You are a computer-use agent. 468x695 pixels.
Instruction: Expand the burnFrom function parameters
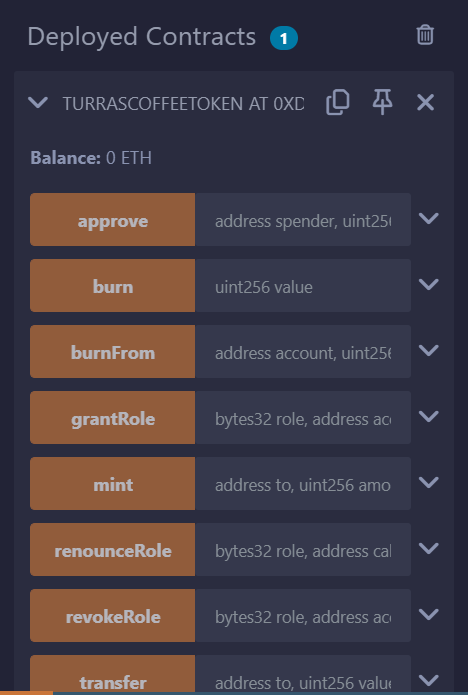pyautogui.click(x=429, y=351)
